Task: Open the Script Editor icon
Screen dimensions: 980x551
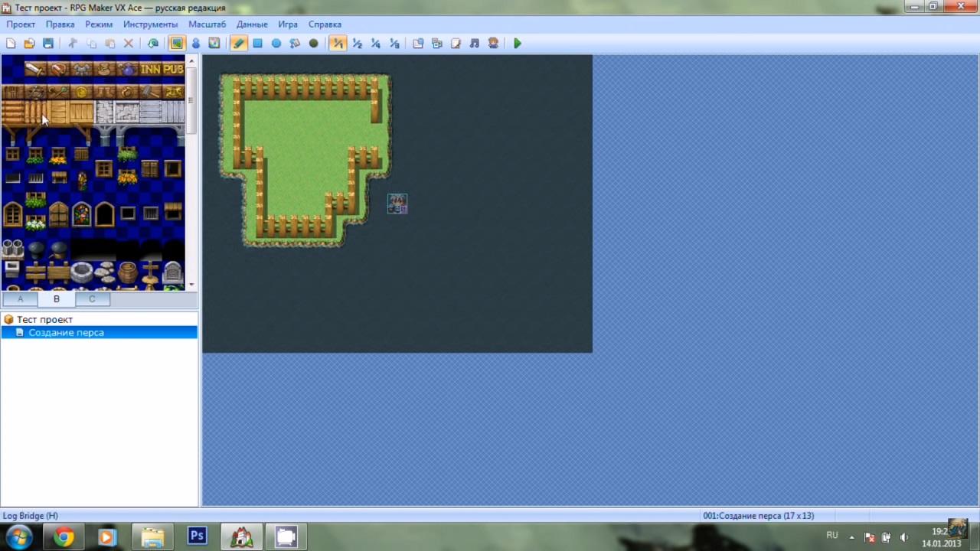Action: [456, 44]
